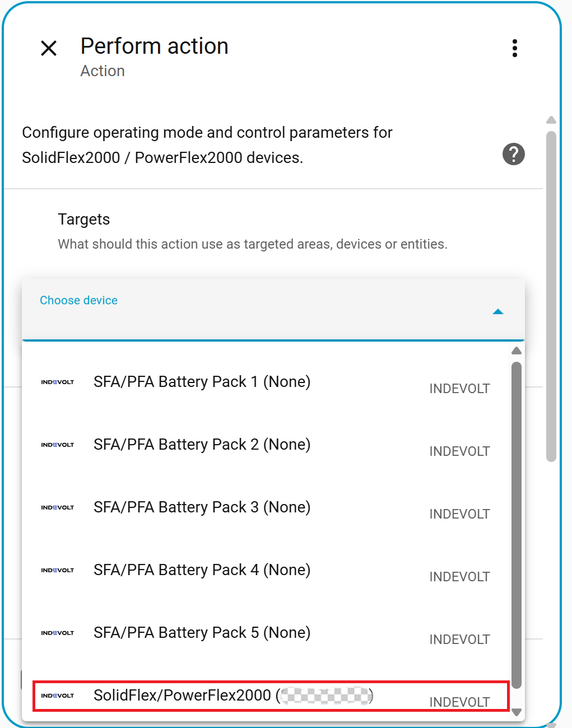Pick SFA/PFA Battery Pack 4 option
The image size is (572, 728).
202,570
